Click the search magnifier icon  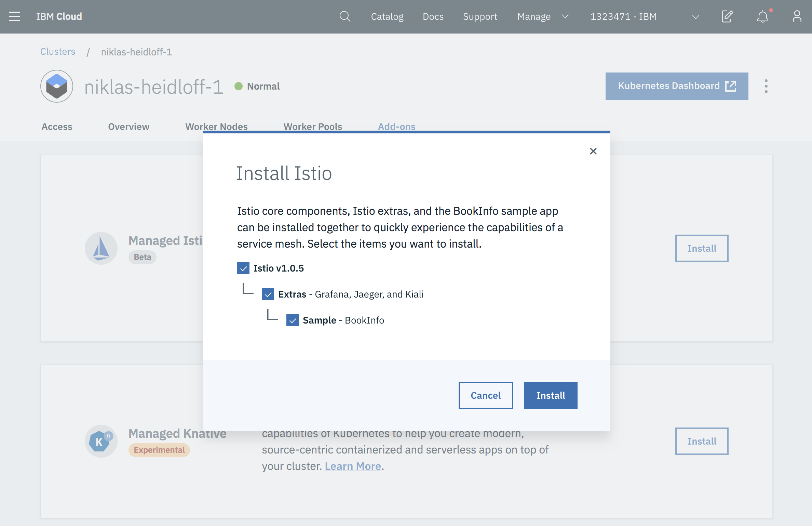pyautogui.click(x=345, y=16)
